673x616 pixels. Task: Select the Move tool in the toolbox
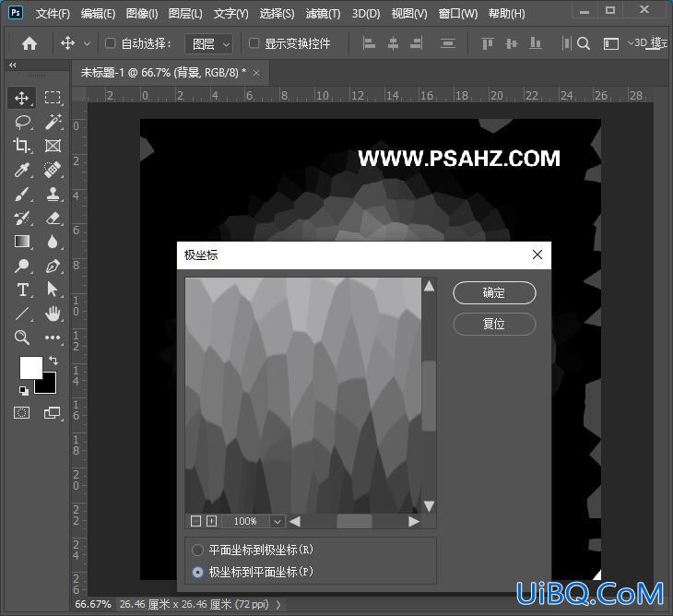click(x=21, y=98)
